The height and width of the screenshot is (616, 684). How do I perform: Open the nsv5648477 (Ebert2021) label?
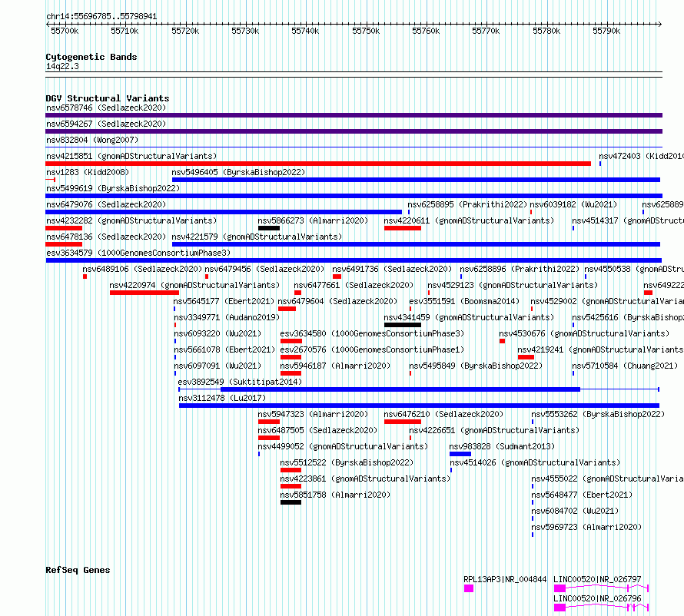click(x=582, y=495)
